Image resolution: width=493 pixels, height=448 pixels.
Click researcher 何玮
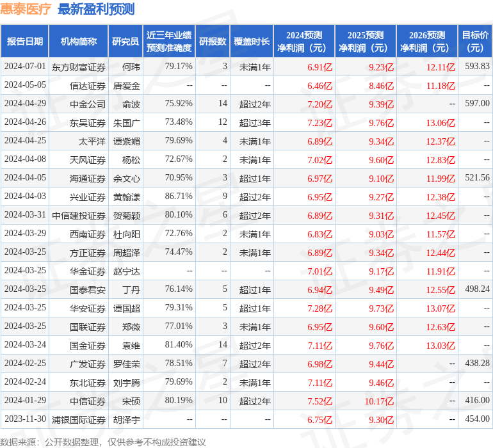point(131,67)
